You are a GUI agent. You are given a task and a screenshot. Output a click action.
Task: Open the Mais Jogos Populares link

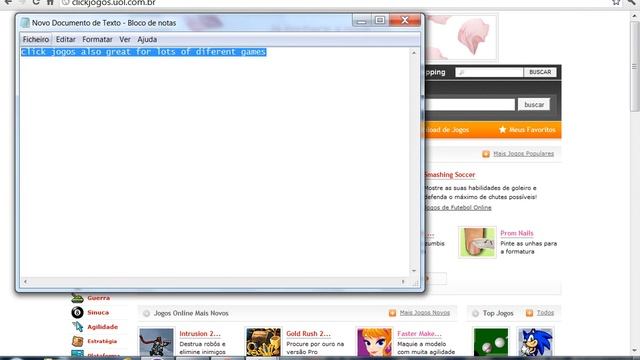pos(524,153)
